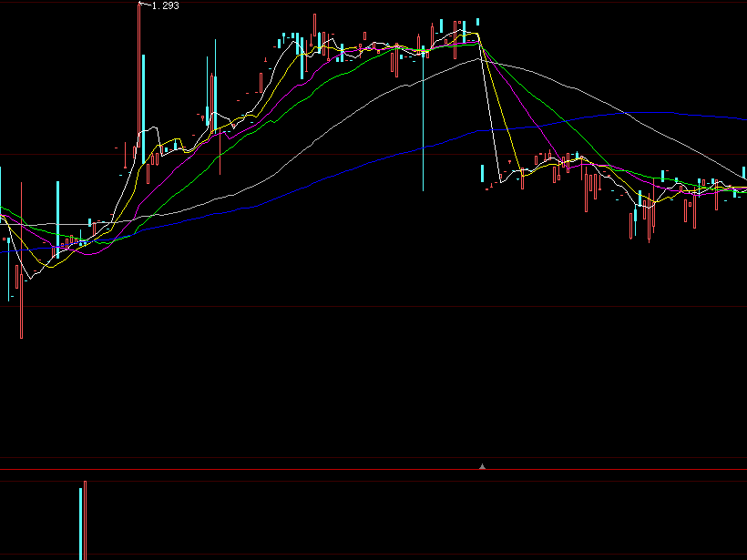Select the red candle with the lowest wick after the drop

(650, 219)
